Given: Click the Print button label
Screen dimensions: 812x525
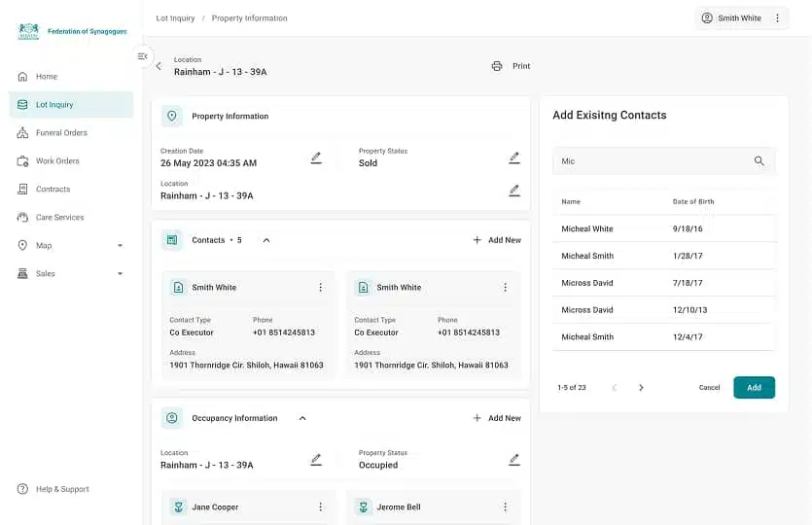Looking at the screenshot, I should pos(521,66).
